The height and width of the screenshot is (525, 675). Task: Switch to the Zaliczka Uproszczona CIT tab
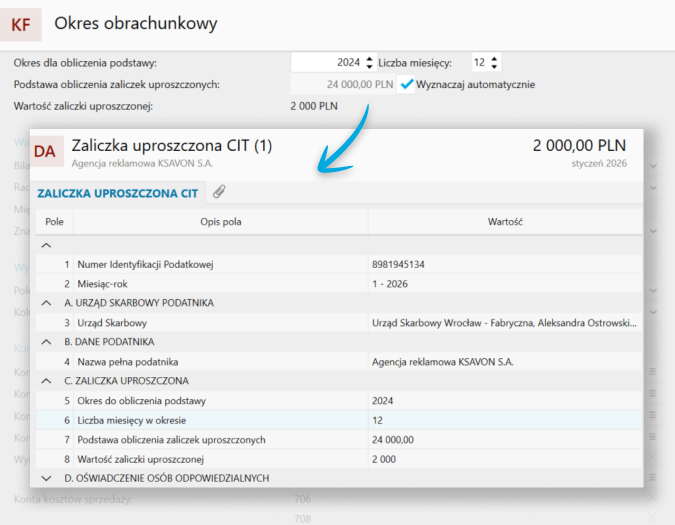(x=117, y=193)
